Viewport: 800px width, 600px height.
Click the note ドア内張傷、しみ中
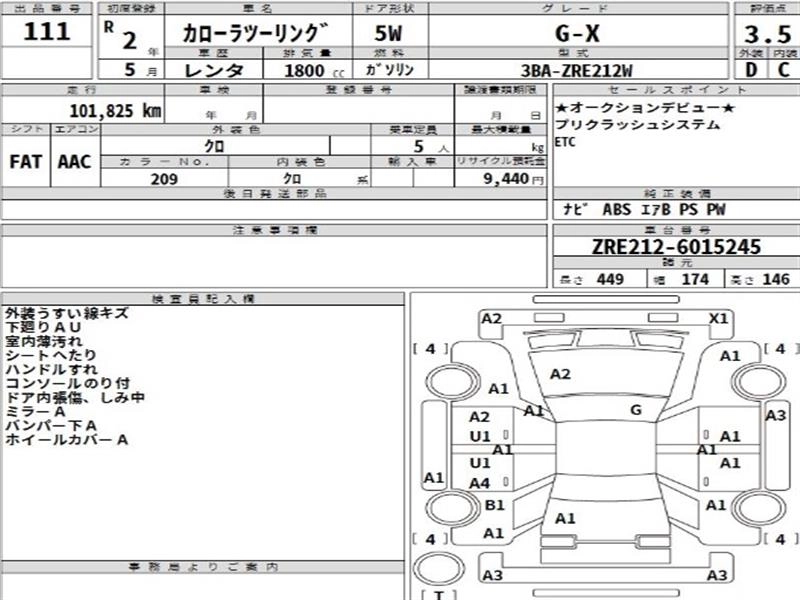[x=75, y=397]
